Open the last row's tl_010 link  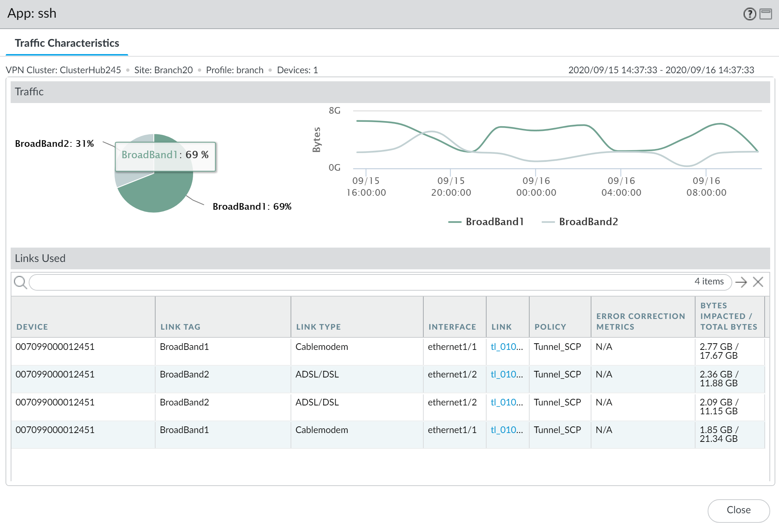coord(503,430)
